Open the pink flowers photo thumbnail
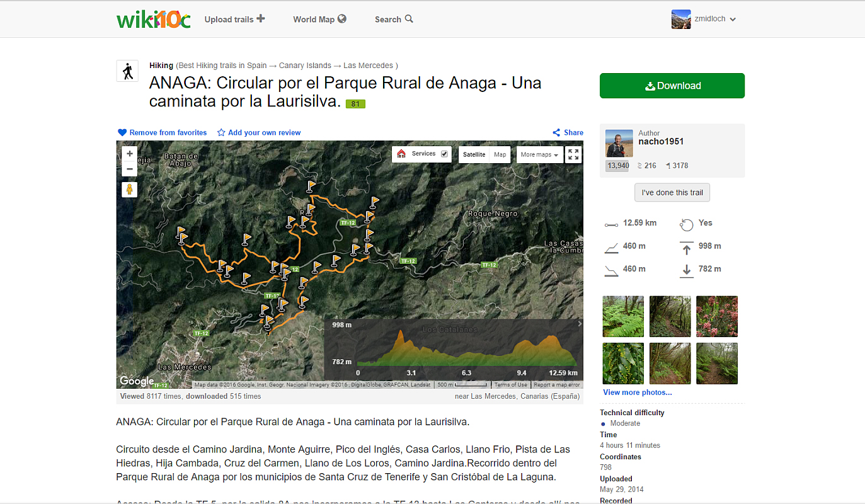The image size is (865, 504). [716, 316]
